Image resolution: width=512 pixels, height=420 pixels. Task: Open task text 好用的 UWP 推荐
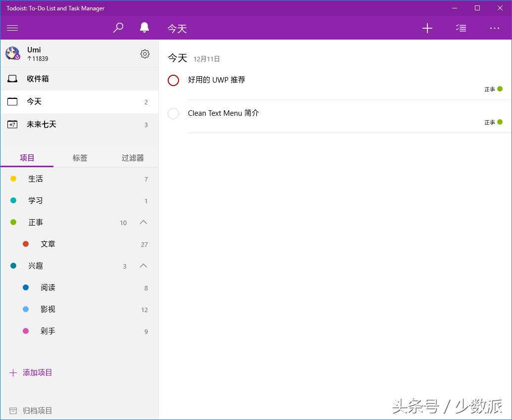click(217, 80)
